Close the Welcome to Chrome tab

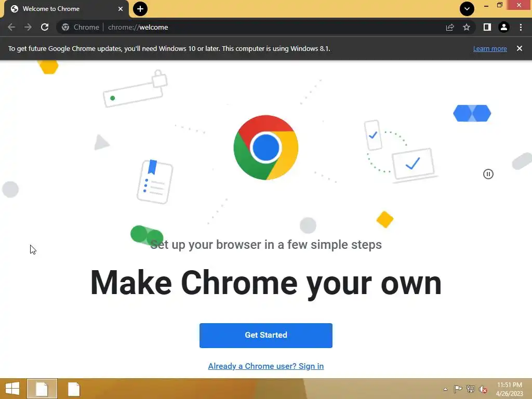coord(121,9)
